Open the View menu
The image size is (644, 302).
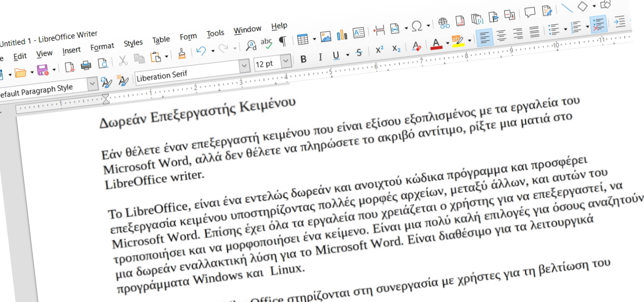(x=44, y=53)
